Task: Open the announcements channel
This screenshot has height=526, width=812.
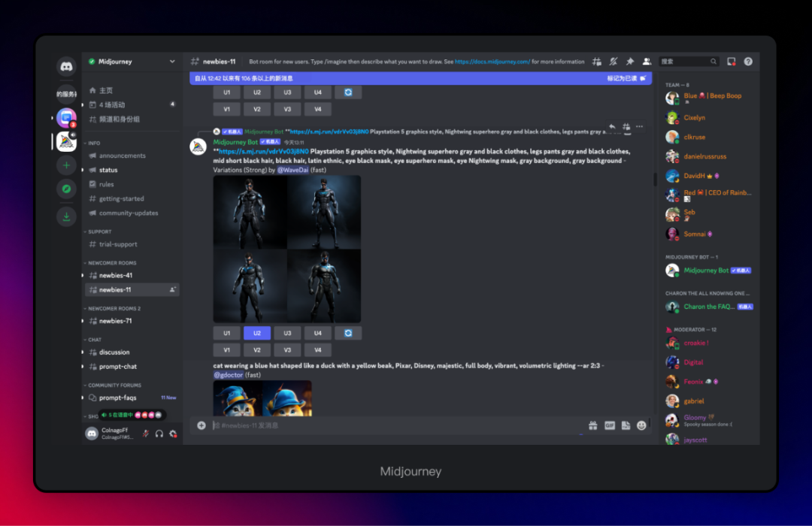Action: [132, 156]
